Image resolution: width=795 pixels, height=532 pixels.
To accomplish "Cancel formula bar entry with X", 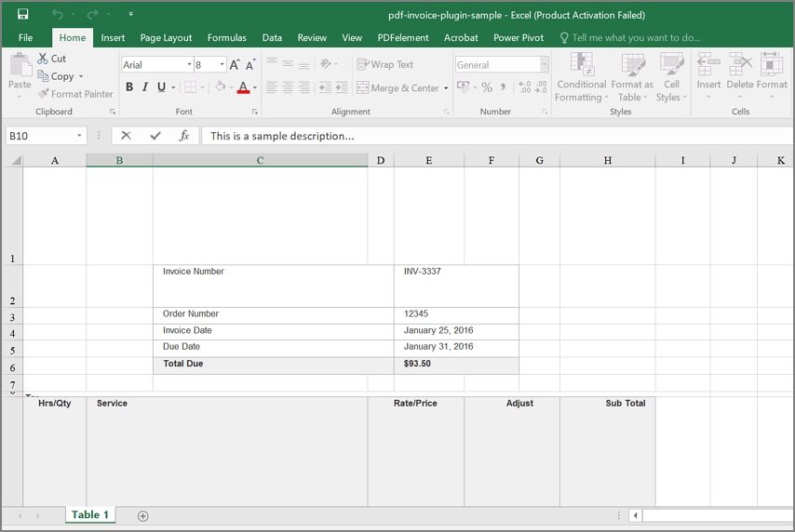I will point(127,136).
